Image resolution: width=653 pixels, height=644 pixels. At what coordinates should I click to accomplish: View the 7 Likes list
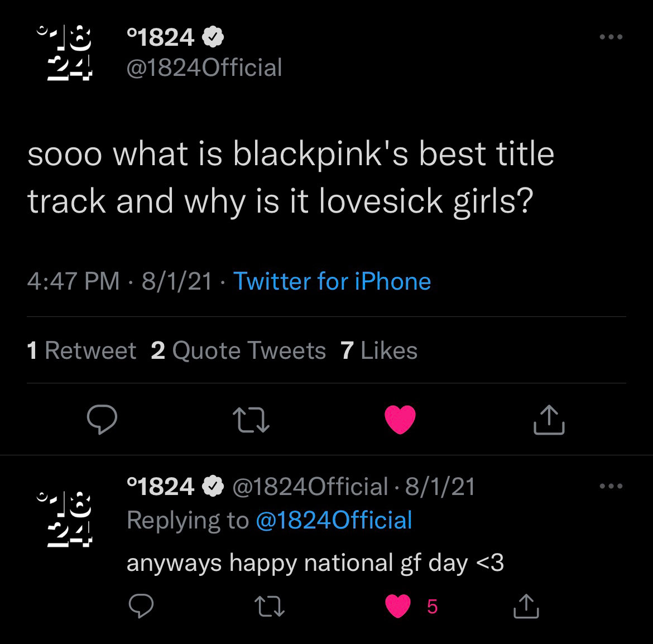coord(379,350)
